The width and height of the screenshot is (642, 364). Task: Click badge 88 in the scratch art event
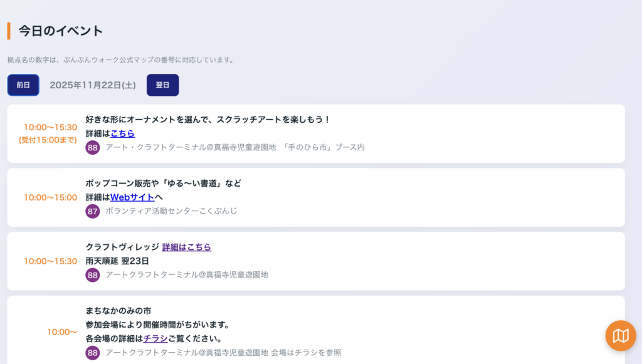(x=93, y=147)
